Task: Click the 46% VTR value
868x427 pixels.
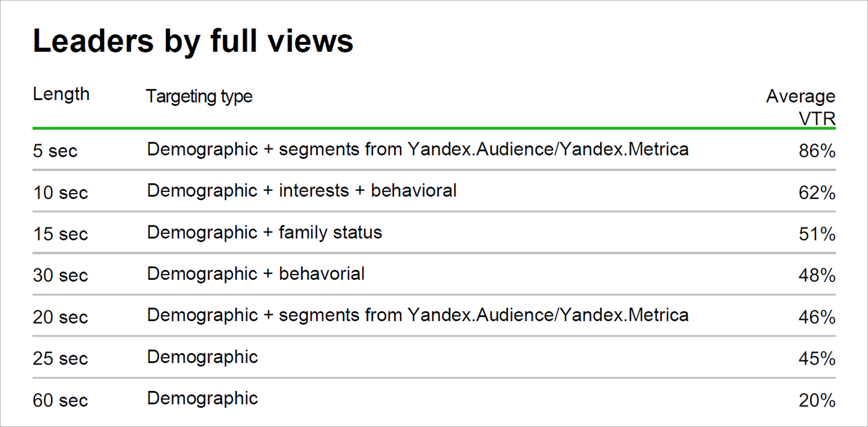Action: [817, 317]
